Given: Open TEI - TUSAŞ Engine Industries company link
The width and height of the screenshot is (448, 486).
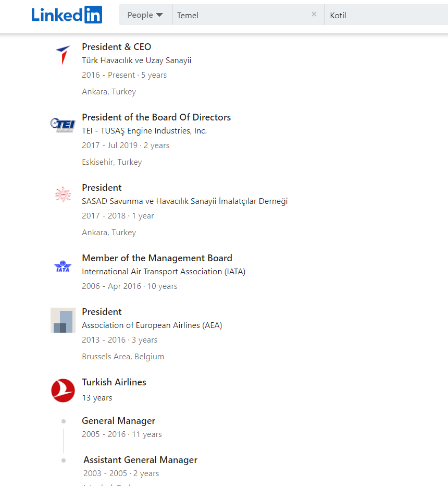Looking at the screenshot, I should click(x=144, y=131).
